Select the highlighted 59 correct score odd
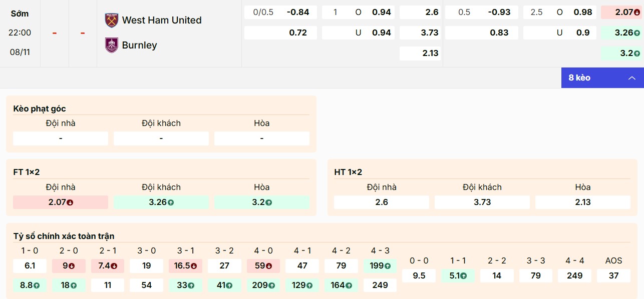 pyautogui.click(x=263, y=266)
